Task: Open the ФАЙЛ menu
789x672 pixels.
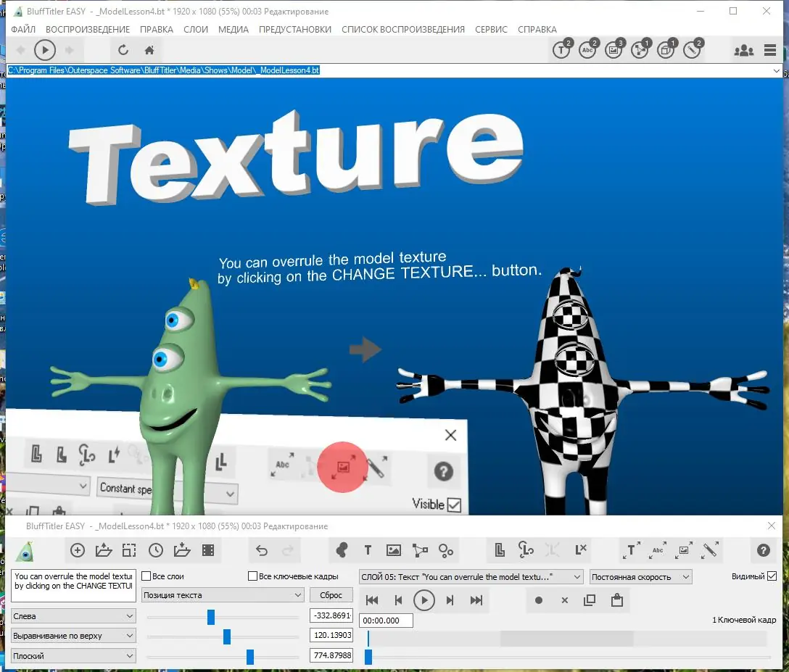Action: (x=23, y=29)
